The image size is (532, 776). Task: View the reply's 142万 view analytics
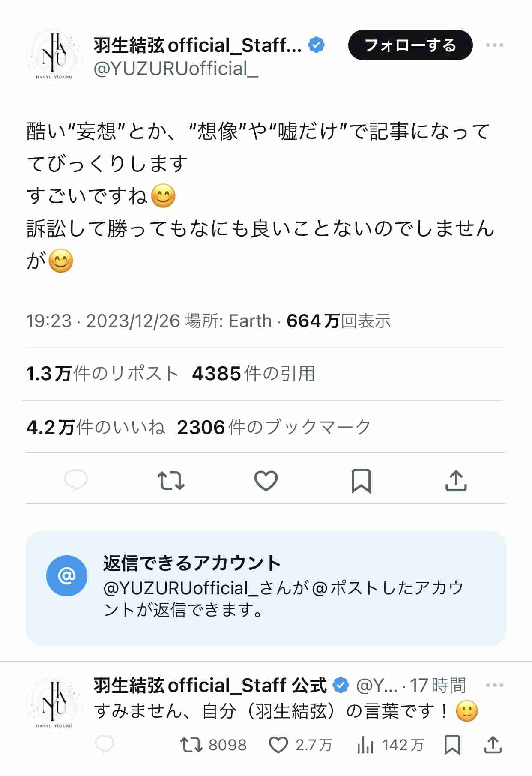(x=390, y=745)
